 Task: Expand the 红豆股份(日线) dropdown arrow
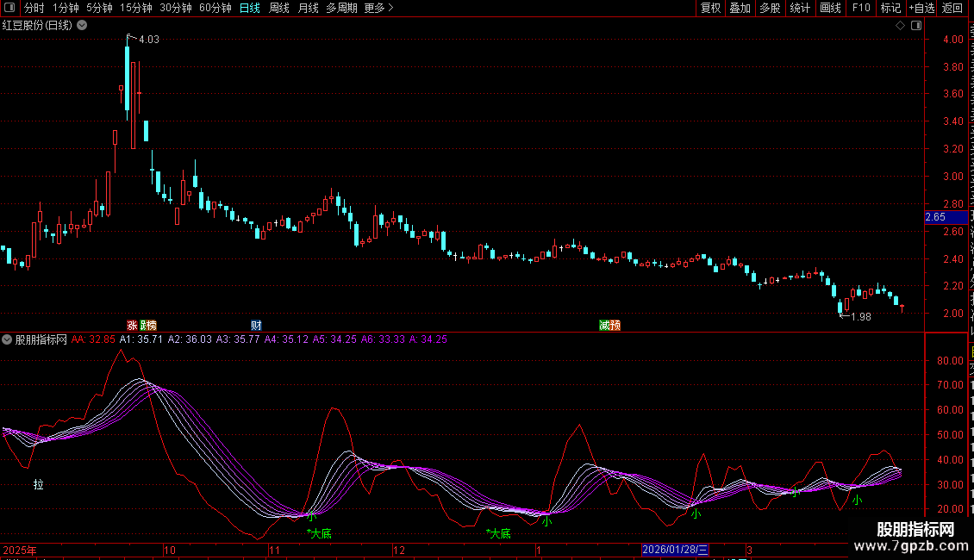point(82,26)
